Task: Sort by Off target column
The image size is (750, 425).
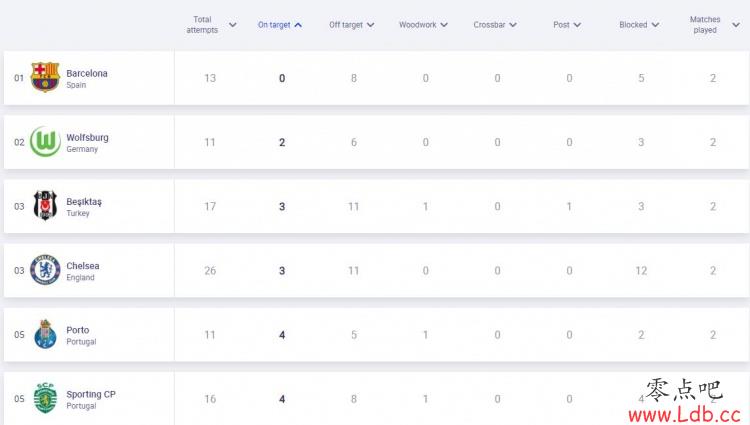Action: coord(352,25)
